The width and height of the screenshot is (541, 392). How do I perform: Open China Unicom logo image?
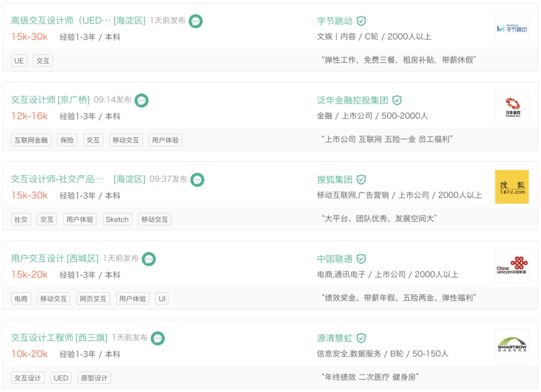(512, 266)
